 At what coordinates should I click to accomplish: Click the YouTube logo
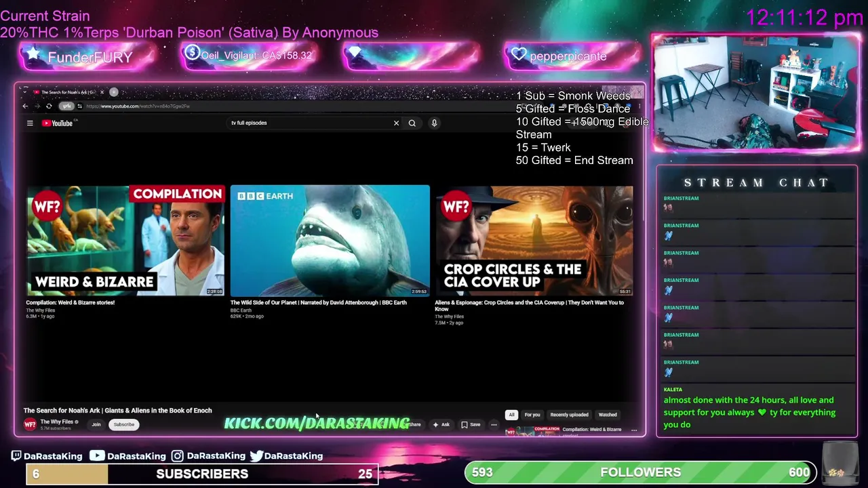(x=58, y=123)
